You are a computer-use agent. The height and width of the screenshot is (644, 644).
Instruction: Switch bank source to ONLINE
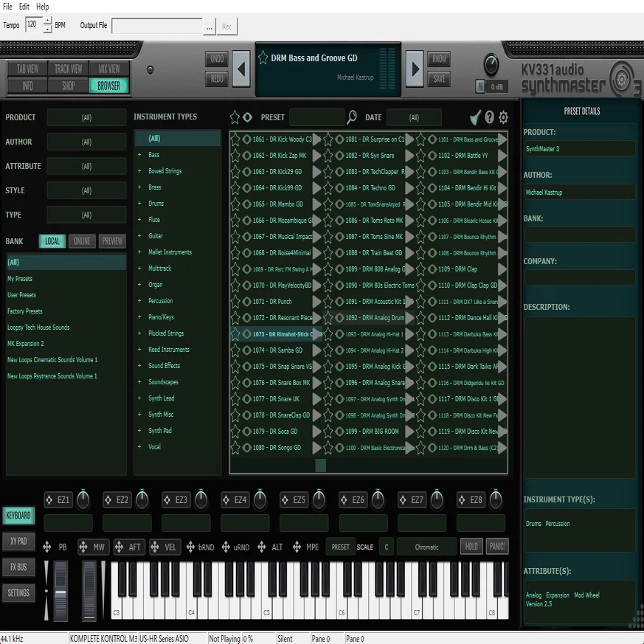[x=82, y=241]
